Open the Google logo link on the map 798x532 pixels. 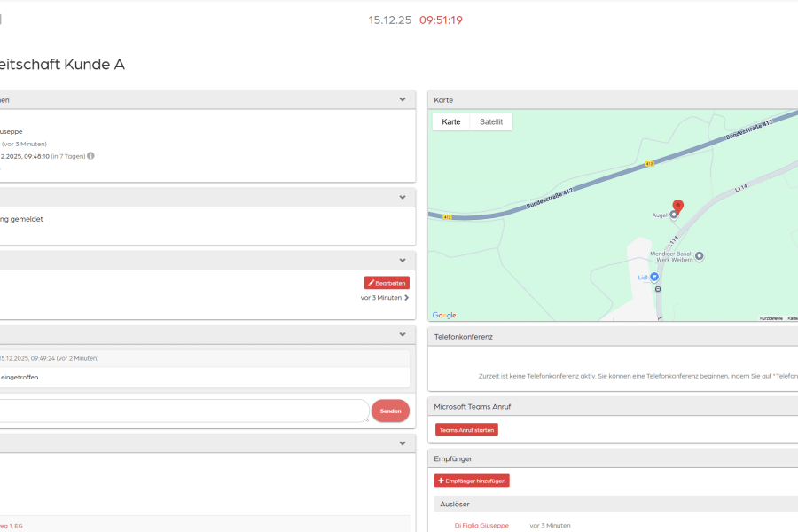pos(444,315)
